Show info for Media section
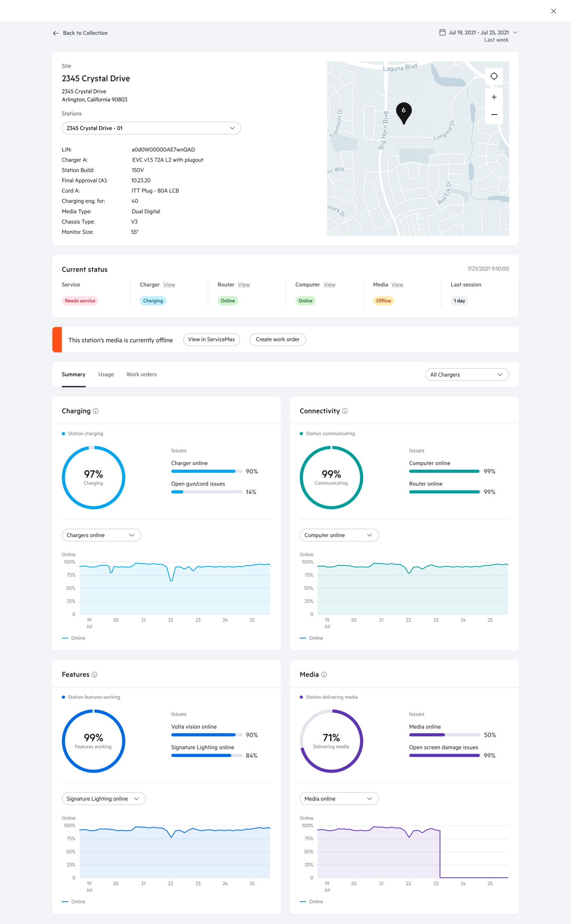The height and width of the screenshot is (924, 571). click(324, 675)
